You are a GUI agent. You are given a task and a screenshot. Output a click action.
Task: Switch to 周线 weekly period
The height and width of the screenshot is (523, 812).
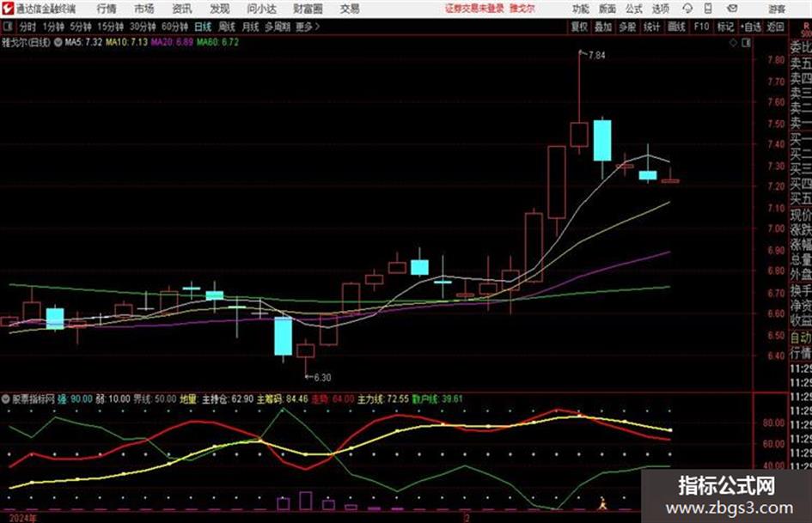click(x=227, y=27)
